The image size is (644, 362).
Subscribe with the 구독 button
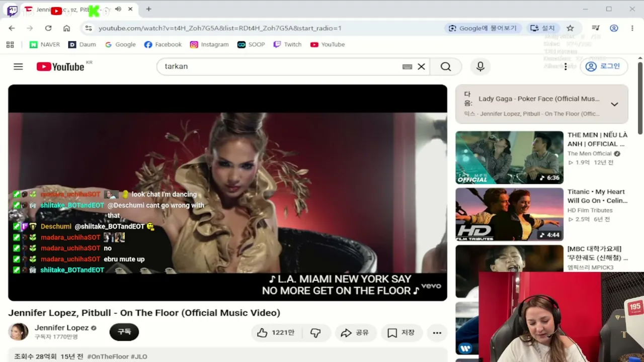tap(124, 332)
